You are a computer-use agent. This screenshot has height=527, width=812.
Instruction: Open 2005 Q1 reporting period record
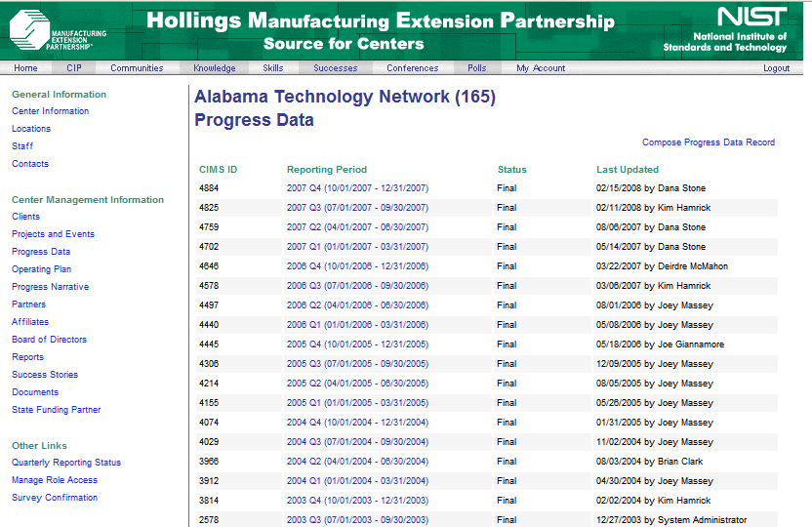coord(357,403)
